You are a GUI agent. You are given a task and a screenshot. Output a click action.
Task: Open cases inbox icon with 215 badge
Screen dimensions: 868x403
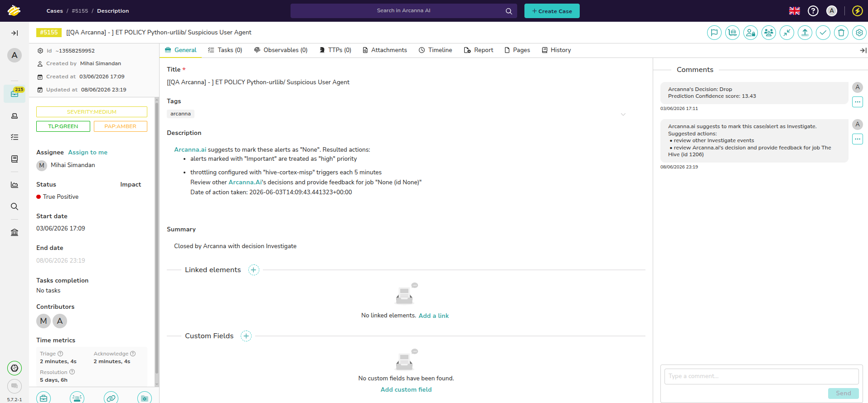[x=15, y=93]
